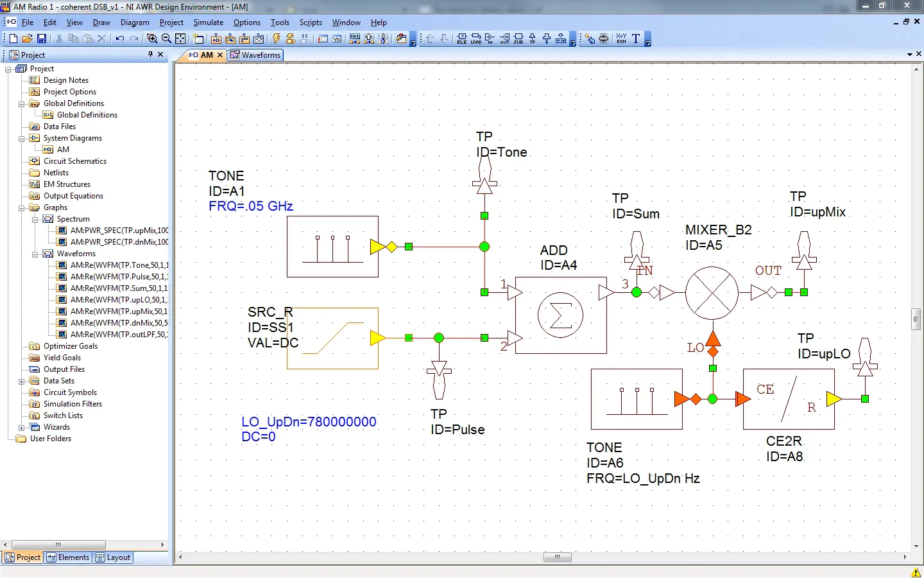Collapse the Waveforms graph node
This screenshot has width=924, height=578.
[x=35, y=254]
